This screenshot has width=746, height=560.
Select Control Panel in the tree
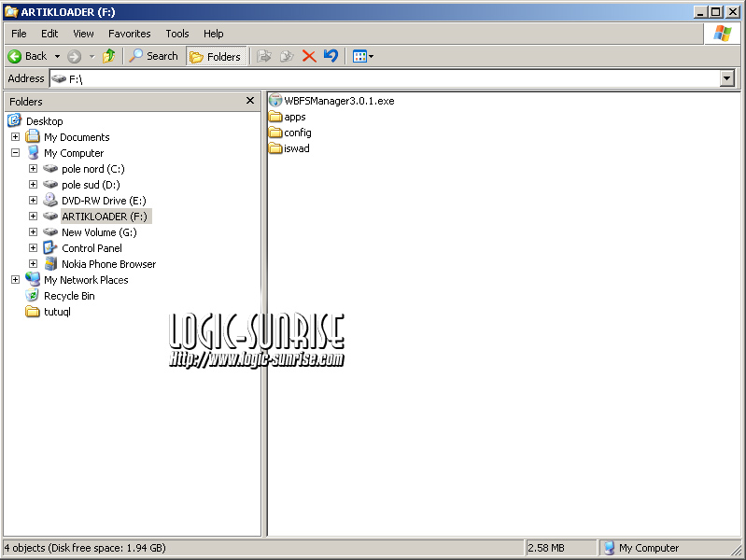click(91, 248)
